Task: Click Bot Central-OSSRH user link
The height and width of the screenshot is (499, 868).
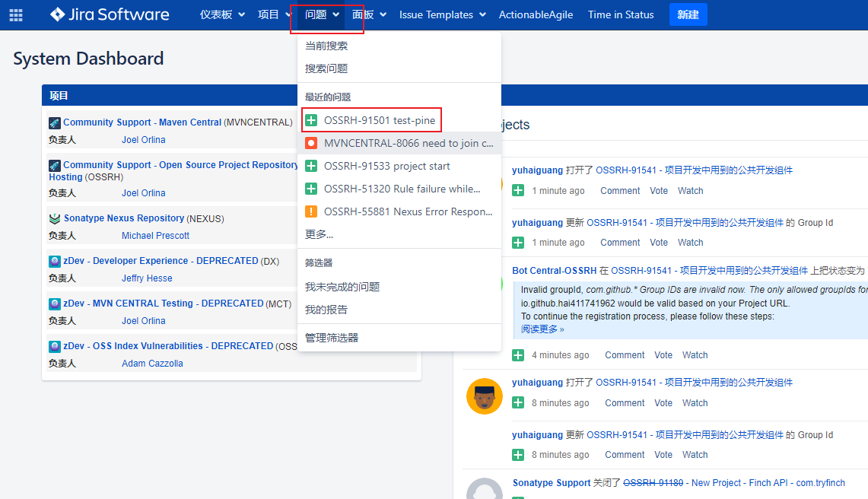Action: 554,270
